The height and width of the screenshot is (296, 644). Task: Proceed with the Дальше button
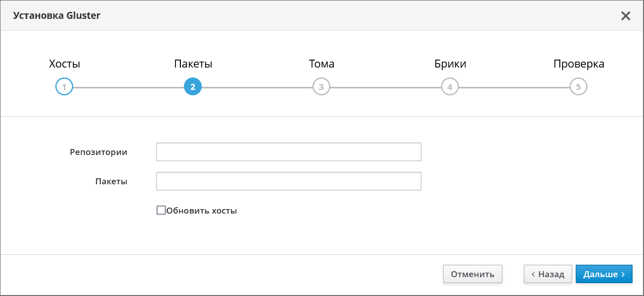pos(604,274)
